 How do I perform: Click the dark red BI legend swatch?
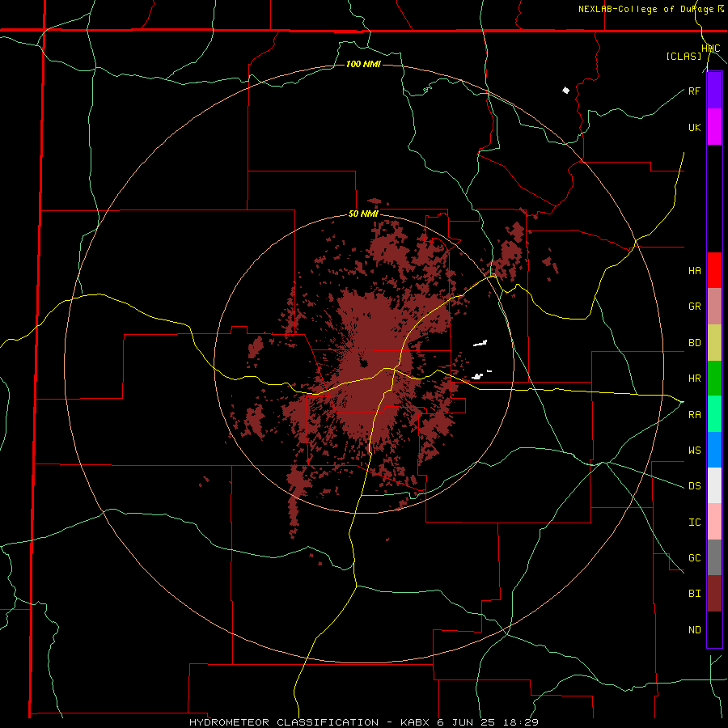714,594
